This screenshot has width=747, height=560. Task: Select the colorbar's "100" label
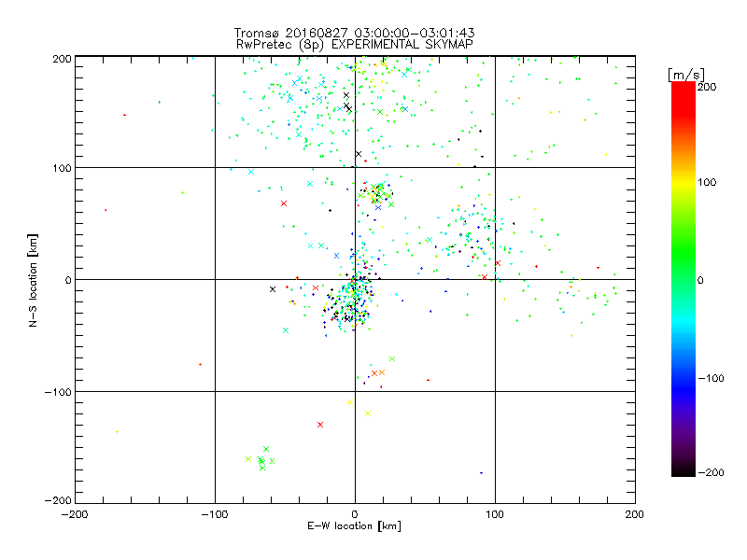[707, 182]
